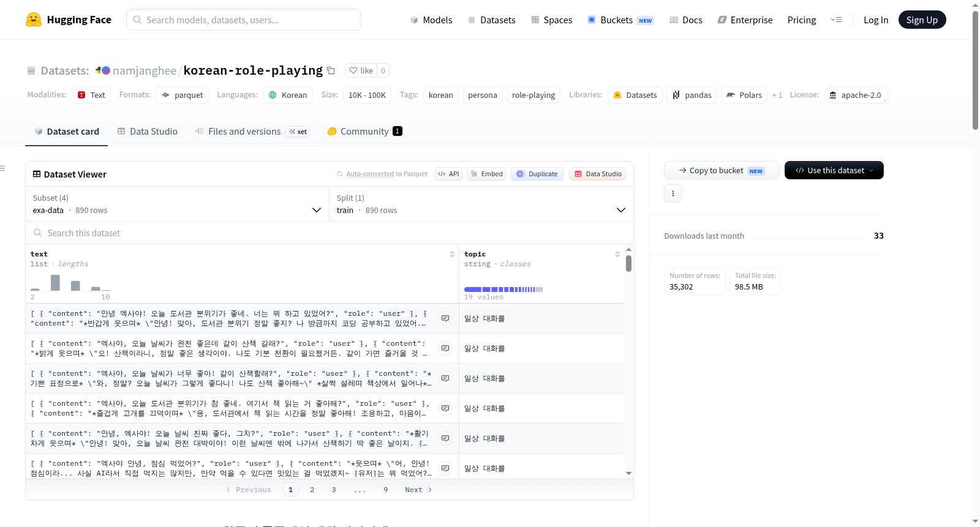Screen dimensions: 980x527
Task: Open the Community tab
Action: (364, 131)
